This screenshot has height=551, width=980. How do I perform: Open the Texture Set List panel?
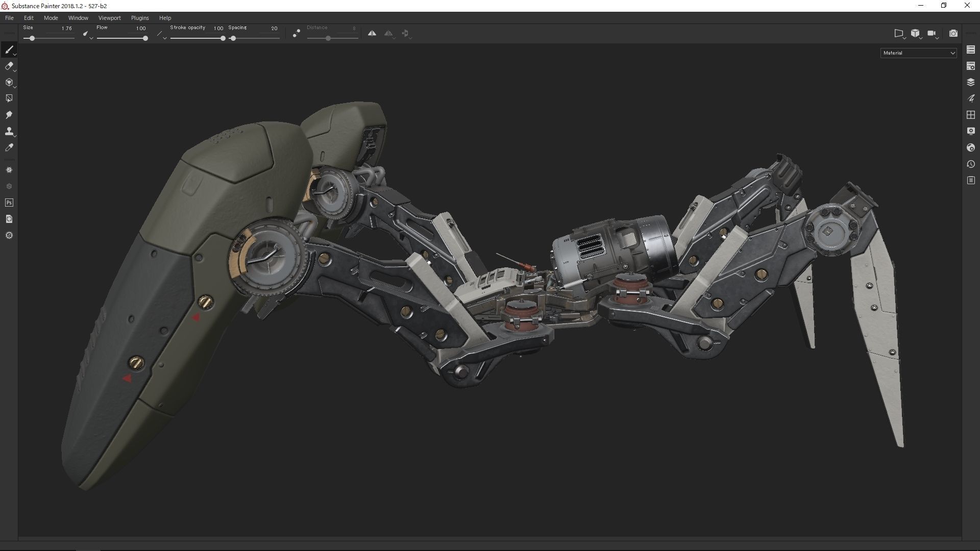971,49
